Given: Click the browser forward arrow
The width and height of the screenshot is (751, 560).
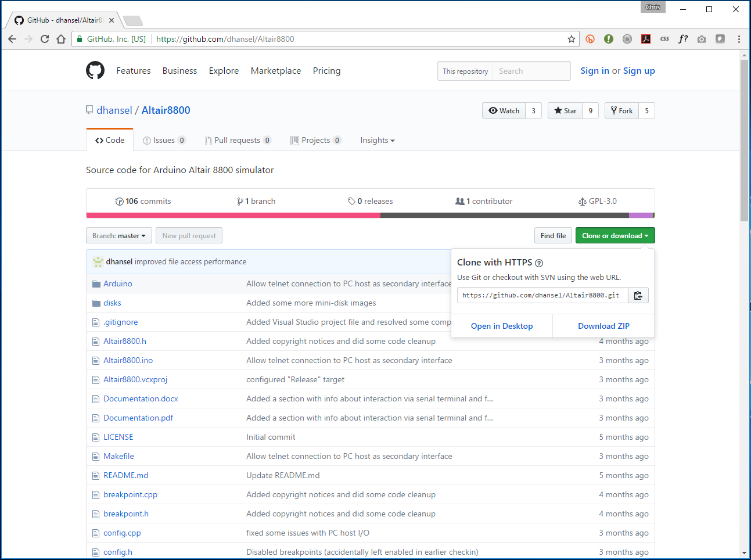Looking at the screenshot, I should click(x=28, y=39).
